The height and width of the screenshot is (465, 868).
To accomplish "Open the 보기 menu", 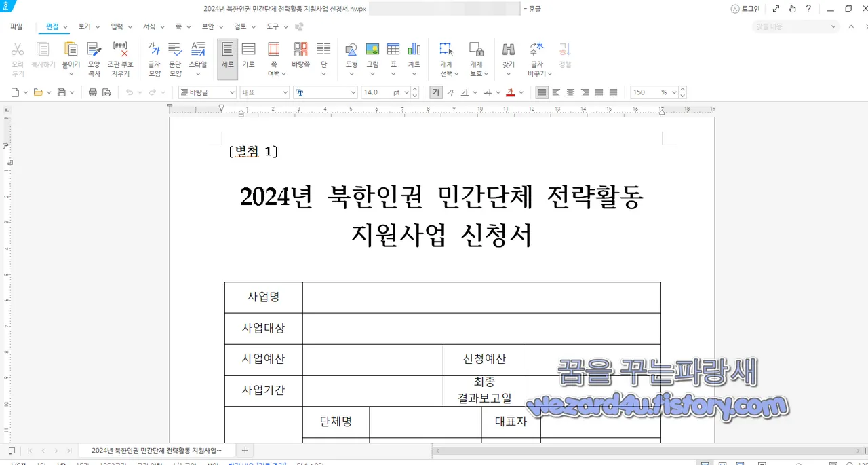I will click(85, 26).
